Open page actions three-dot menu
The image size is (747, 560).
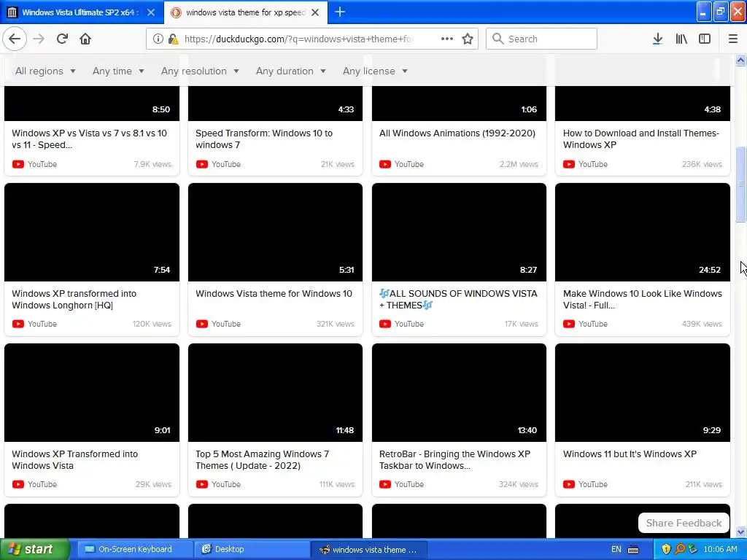pos(447,39)
